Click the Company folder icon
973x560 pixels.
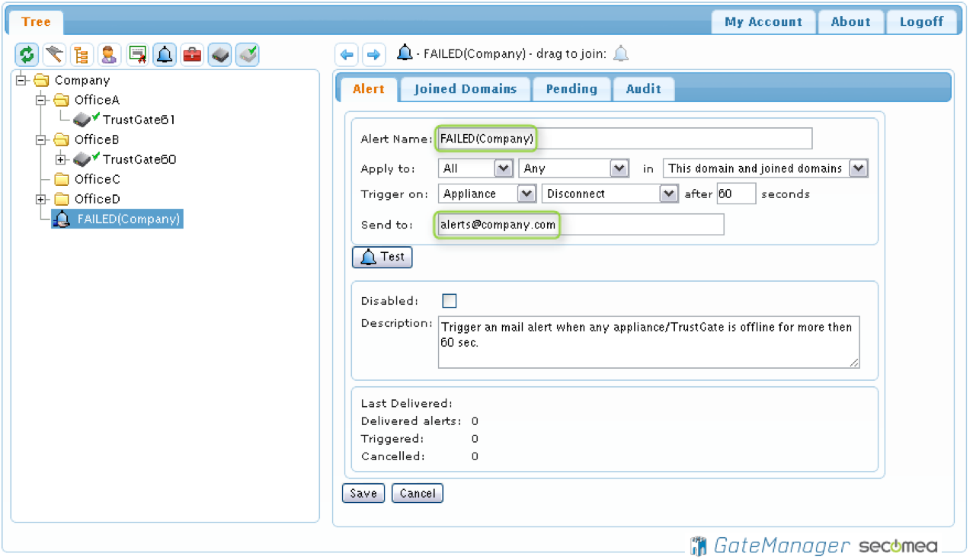[x=41, y=80]
